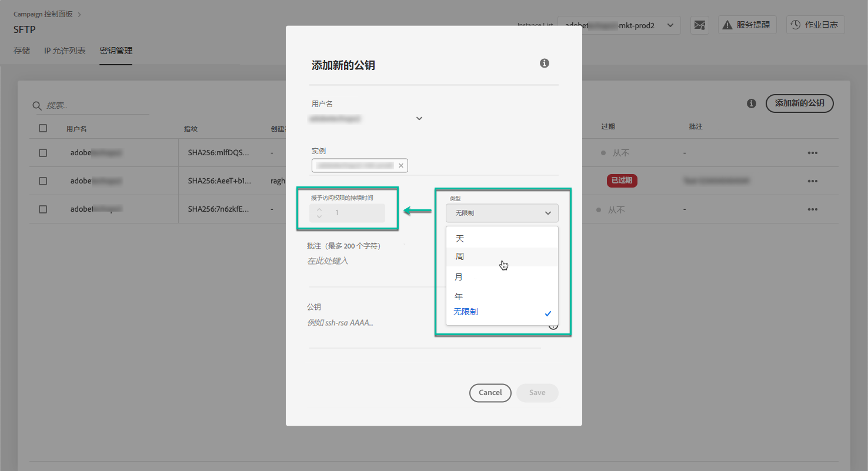
Task: Click the public key info icon
Action: (x=553, y=326)
